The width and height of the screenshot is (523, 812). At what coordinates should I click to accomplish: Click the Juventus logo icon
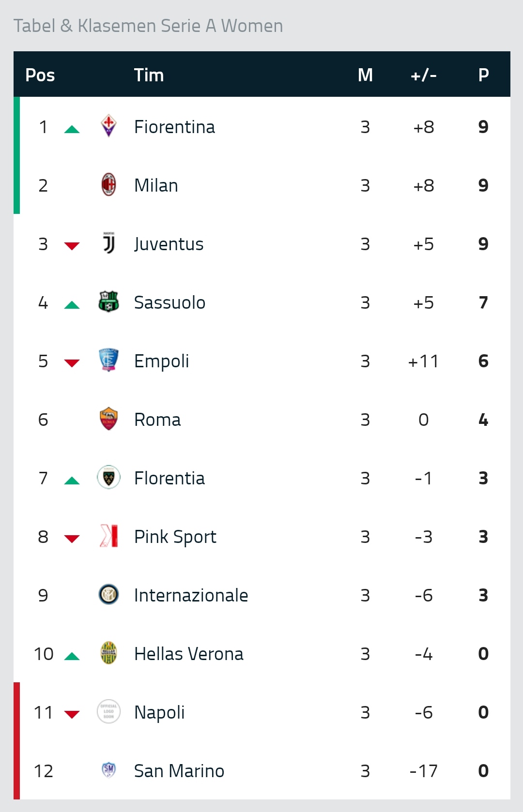click(108, 243)
